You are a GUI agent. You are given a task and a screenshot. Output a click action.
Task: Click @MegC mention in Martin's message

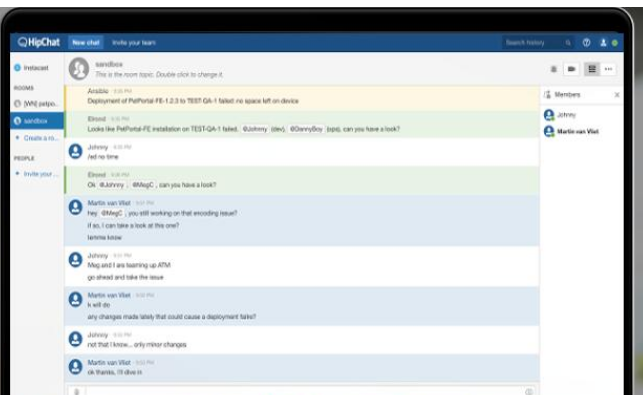112,213
